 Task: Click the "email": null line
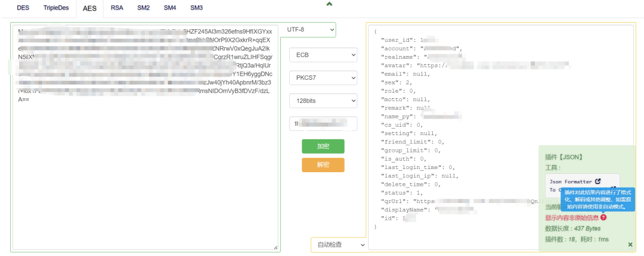(405, 74)
